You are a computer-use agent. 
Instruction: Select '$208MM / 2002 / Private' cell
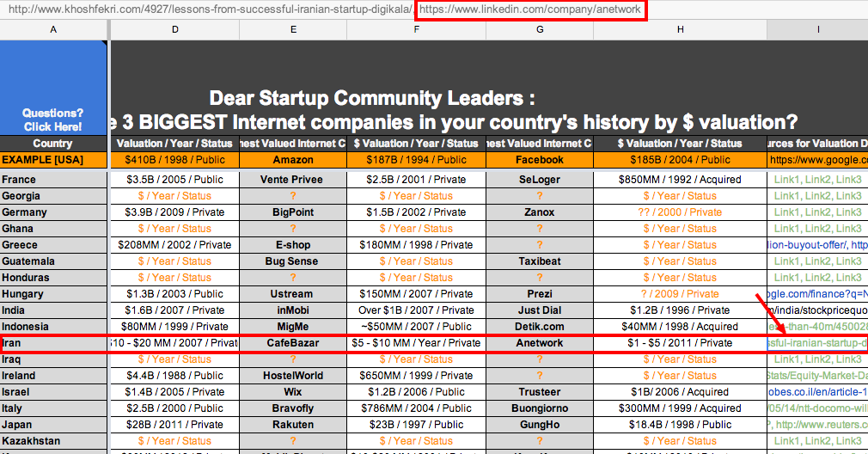click(x=175, y=245)
